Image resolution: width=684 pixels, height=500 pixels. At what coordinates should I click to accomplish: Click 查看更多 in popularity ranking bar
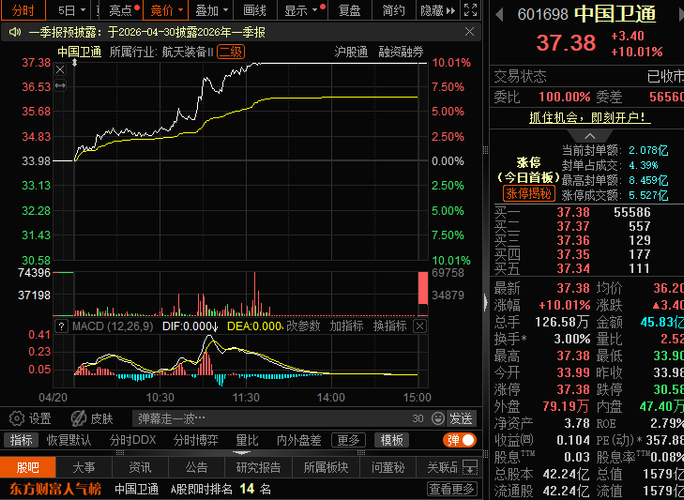(451, 489)
